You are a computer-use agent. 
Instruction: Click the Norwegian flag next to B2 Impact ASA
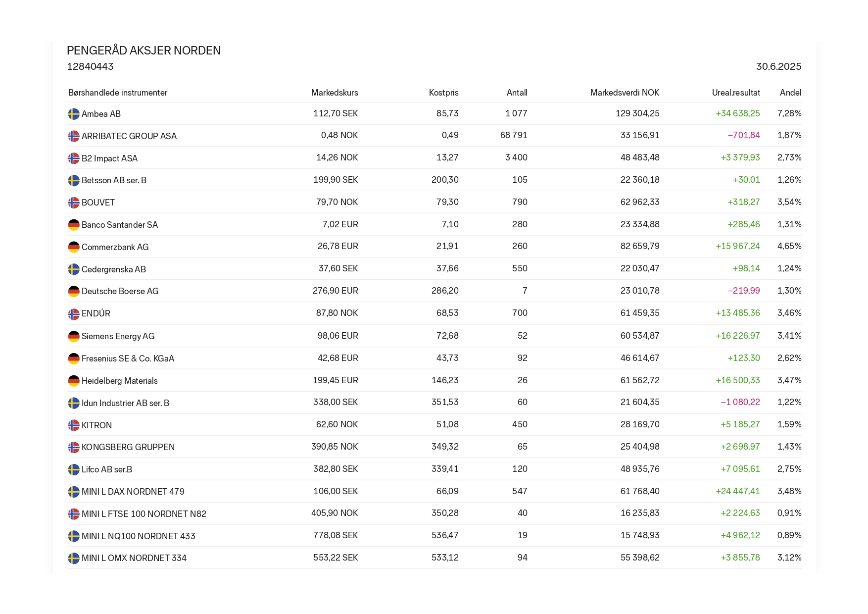[74, 158]
